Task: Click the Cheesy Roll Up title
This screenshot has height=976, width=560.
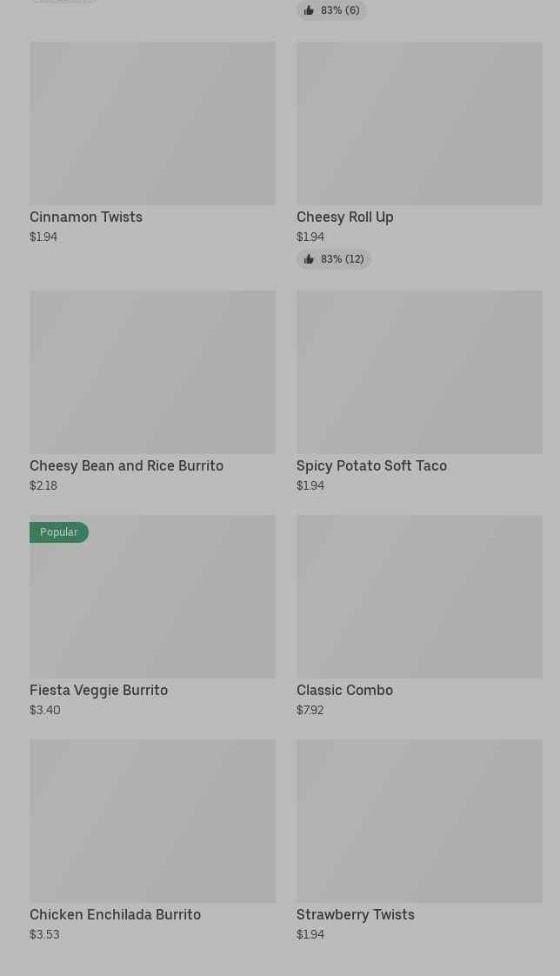Action: tap(345, 217)
